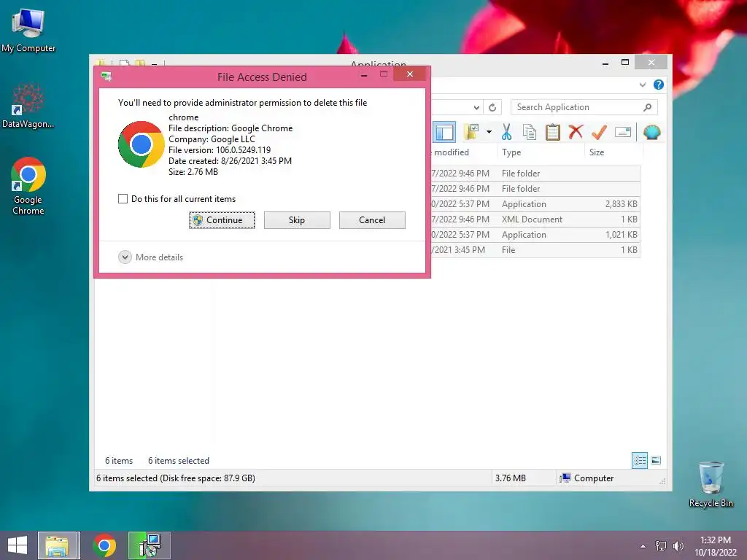747x560 pixels.
Task: Click the Classic Shell seashell settings icon
Action: point(651,132)
